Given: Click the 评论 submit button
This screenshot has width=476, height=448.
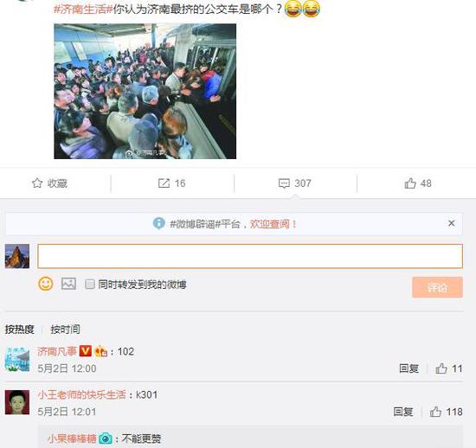Looking at the screenshot, I should (x=437, y=287).
